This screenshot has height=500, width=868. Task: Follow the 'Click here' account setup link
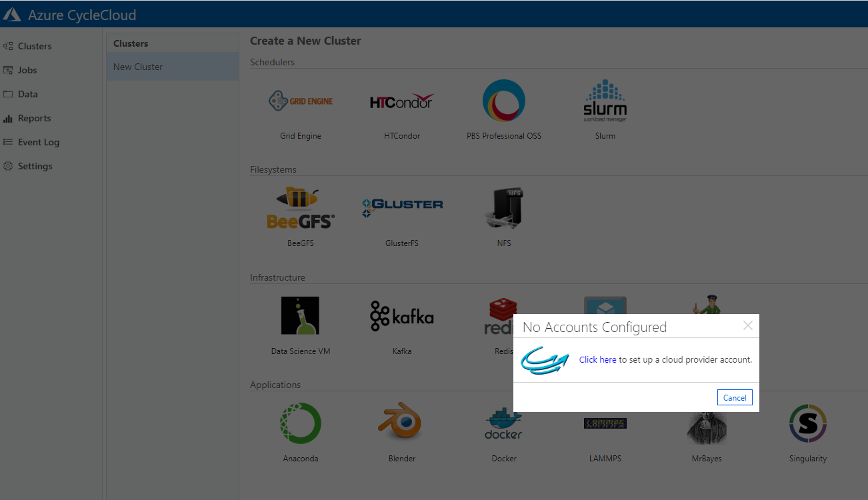597,359
